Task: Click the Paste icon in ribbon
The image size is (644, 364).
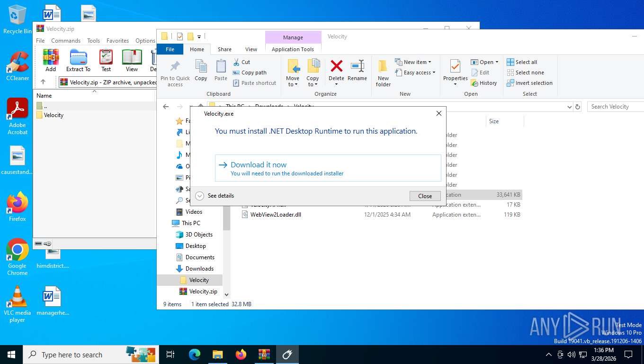Action: click(x=221, y=70)
